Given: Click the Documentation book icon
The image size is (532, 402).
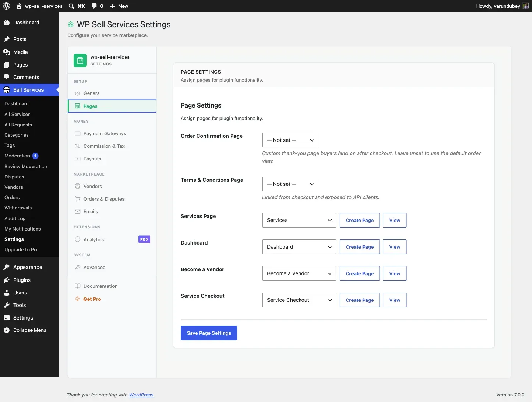Looking at the screenshot, I should pos(78,286).
